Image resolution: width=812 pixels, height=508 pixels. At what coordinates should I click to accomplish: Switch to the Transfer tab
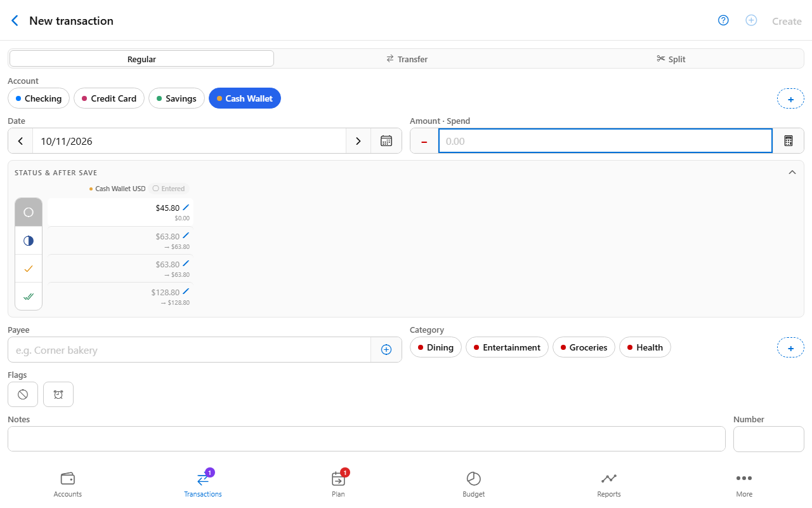[x=407, y=59]
